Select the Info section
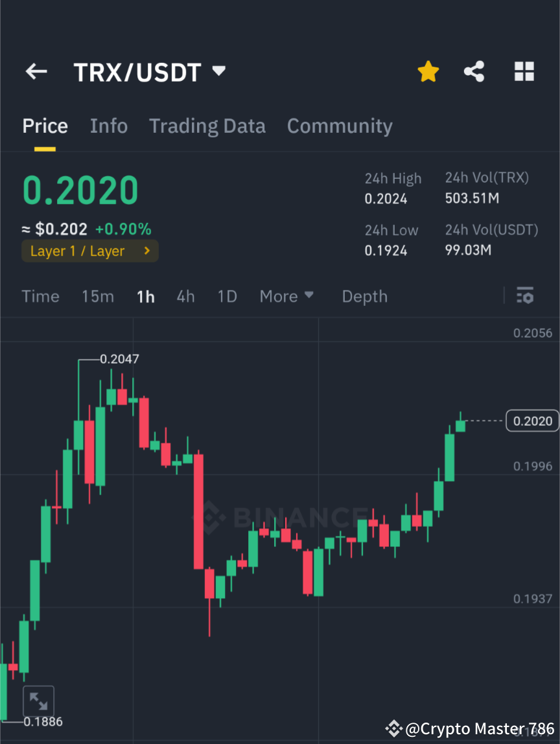560x744 pixels. [x=108, y=126]
